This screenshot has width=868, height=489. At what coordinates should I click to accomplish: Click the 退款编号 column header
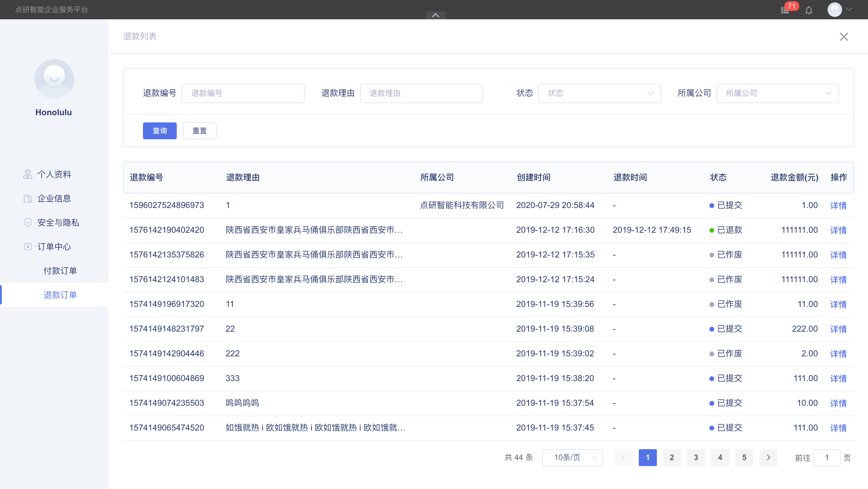coord(147,178)
